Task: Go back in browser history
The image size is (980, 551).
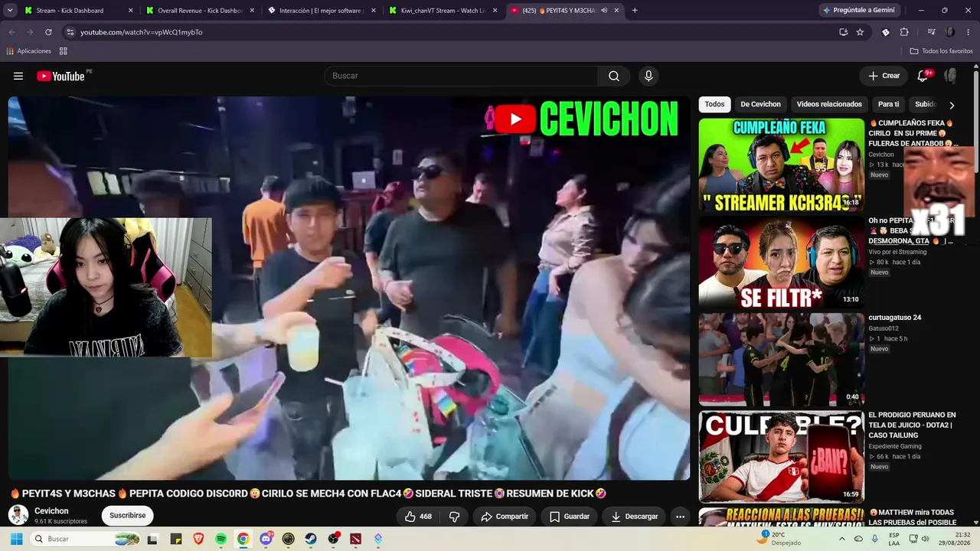Action: tap(12, 32)
